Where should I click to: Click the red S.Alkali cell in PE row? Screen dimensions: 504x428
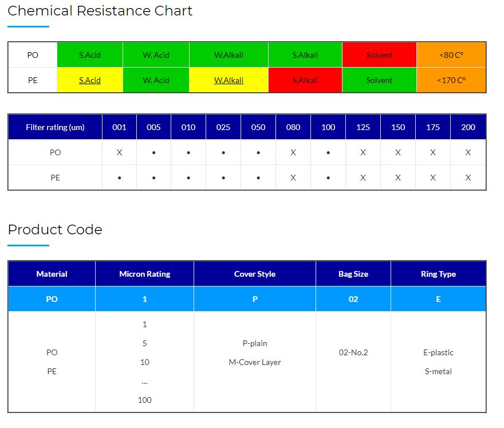[x=305, y=80]
